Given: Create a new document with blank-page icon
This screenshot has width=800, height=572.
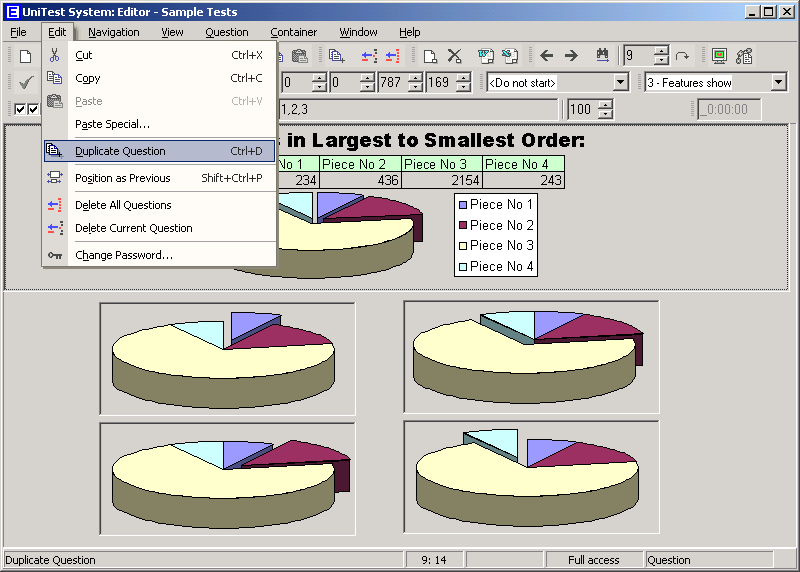Looking at the screenshot, I should (x=26, y=56).
